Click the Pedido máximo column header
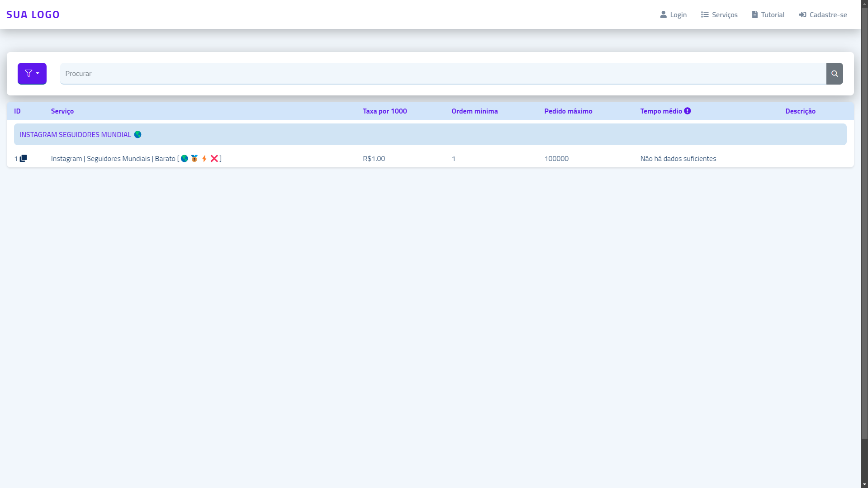The image size is (868, 488). click(x=568, y=111)
